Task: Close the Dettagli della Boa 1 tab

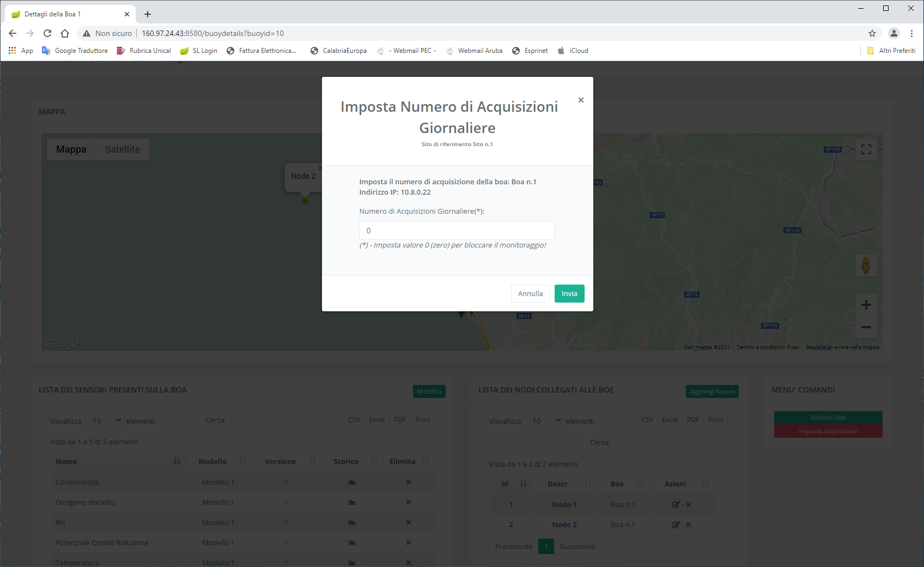Action: [x=127, y=14]
